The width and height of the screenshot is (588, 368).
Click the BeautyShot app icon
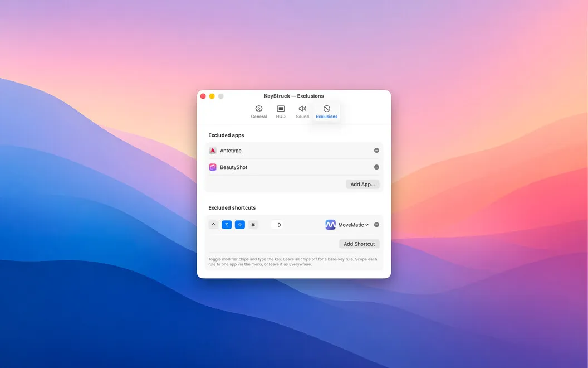[213, 167]
